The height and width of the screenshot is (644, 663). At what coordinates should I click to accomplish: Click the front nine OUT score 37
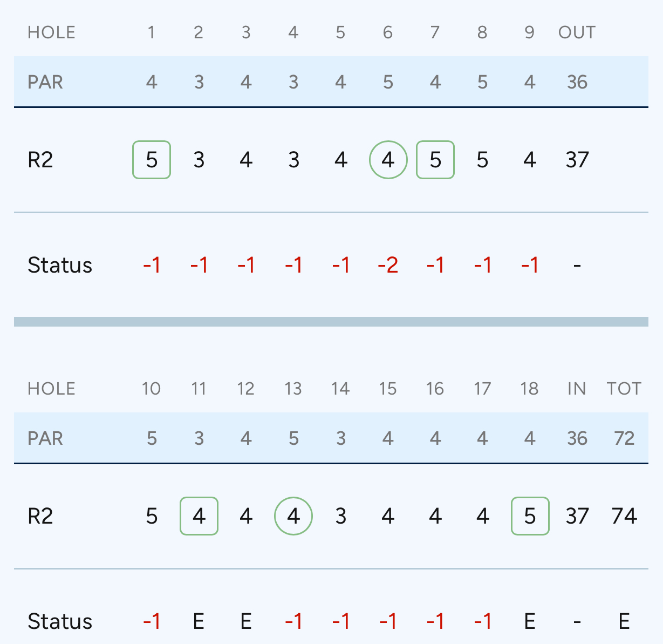pos(577,160)
